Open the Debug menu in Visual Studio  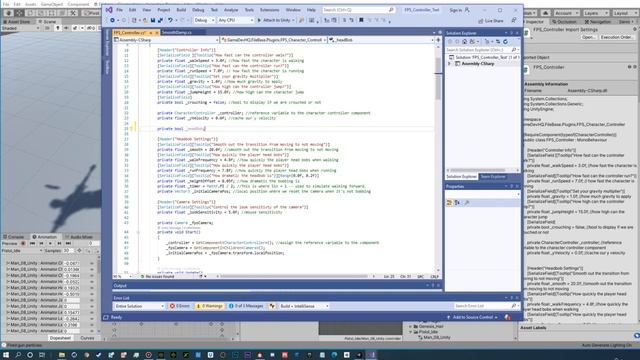198,10
